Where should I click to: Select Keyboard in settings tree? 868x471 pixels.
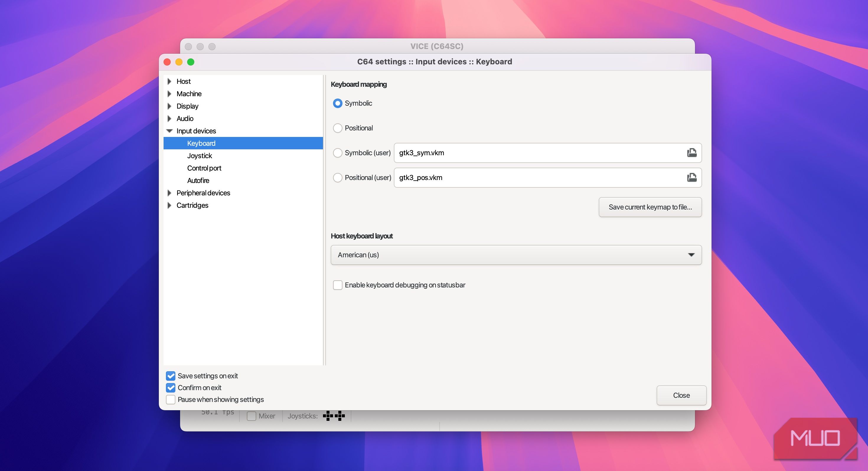(243, 143)
